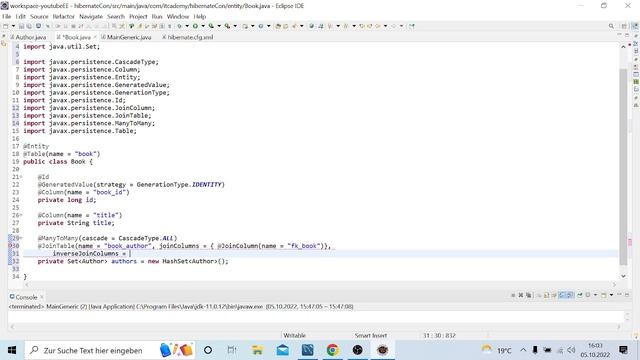Toggle Scroll Lock in Console toolbar

tap(547, 295)
